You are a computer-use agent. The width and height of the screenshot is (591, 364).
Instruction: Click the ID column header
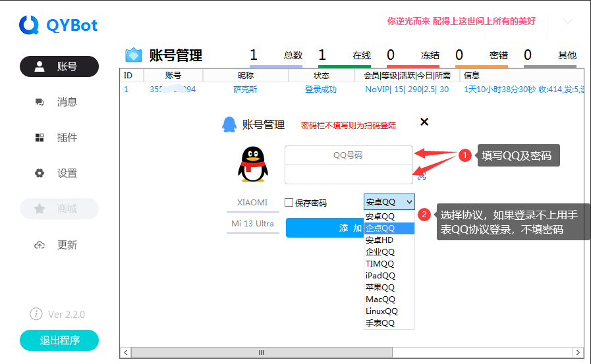pyautogui.click(x=132, y=75)
